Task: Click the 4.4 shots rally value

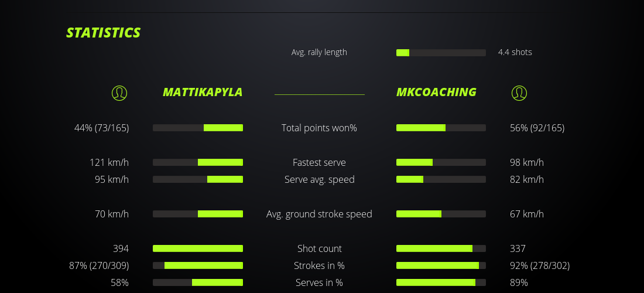Action: [515, 52]
